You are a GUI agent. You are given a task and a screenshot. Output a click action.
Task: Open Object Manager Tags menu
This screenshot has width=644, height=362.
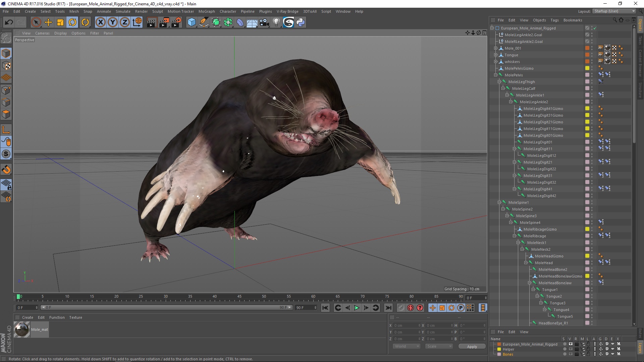pyautogui.click(x=554, y=20)
